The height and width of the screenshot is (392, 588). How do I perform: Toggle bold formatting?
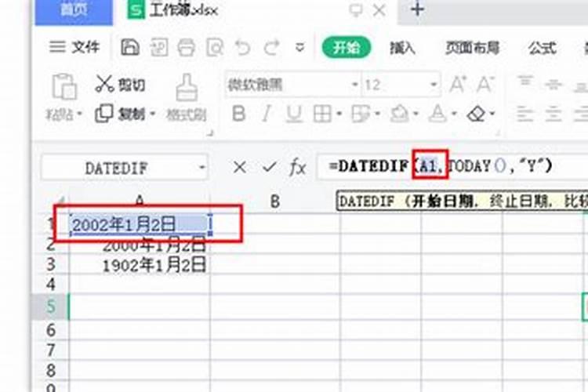(239, 113)
